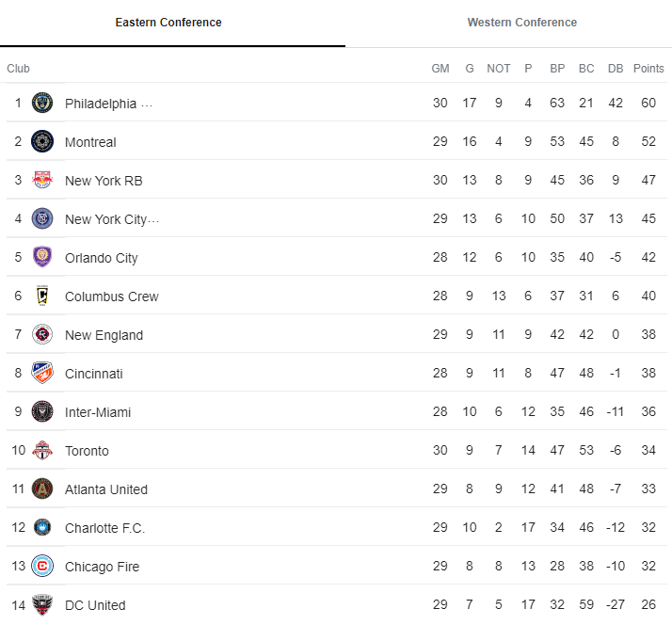The image size is (672, 625).
Task: Click the Columbus Crew logo icon
Action: coord(42,296)
